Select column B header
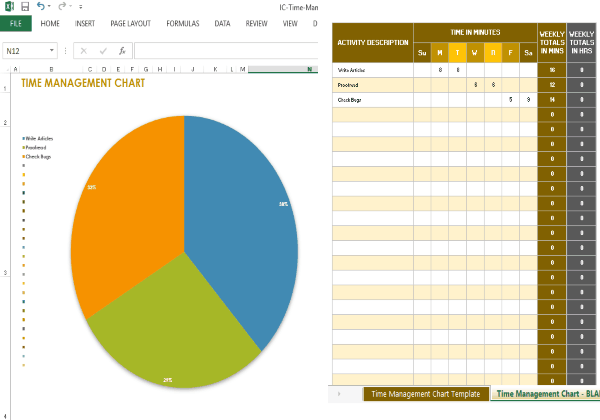600x420 pixels. pyautogui.click(x=51, y=69)
